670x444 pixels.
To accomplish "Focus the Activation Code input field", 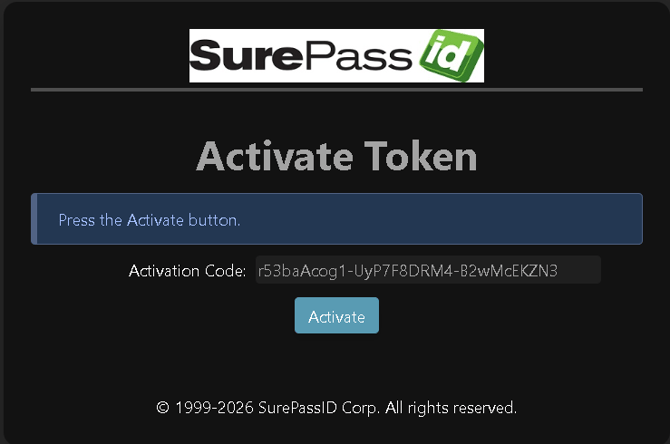I will point(428,270).
